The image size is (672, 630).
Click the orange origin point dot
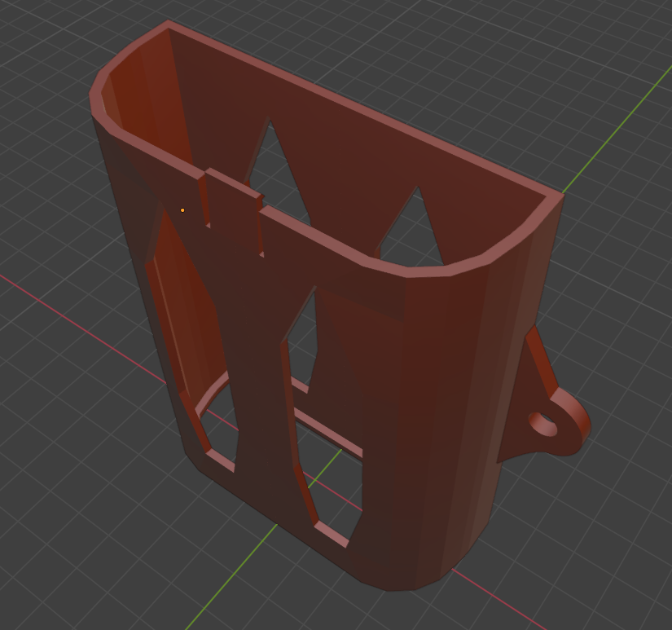(x=182, y=210)
